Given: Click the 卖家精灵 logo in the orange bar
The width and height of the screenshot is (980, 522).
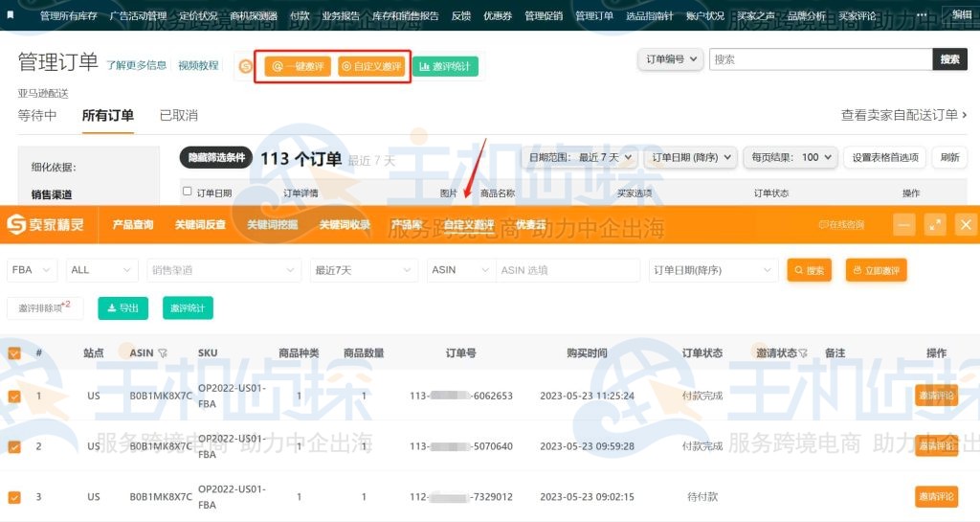Looking at the screenshot, I should pos(45,224).
